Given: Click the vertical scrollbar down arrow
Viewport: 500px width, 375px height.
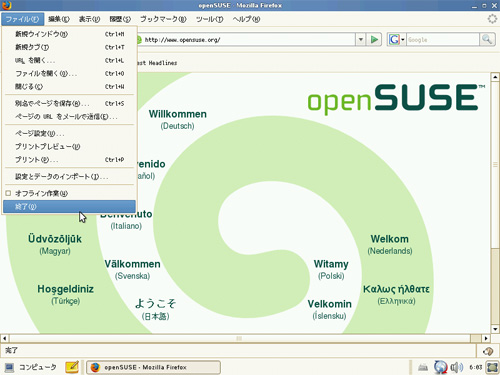Looking at the screenshot, I should coord(495,329).
